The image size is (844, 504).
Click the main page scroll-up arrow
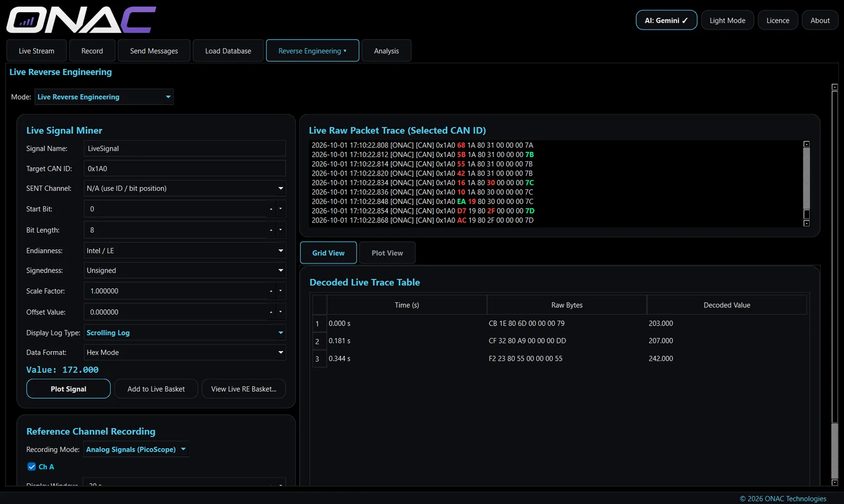tap(835, 87)
